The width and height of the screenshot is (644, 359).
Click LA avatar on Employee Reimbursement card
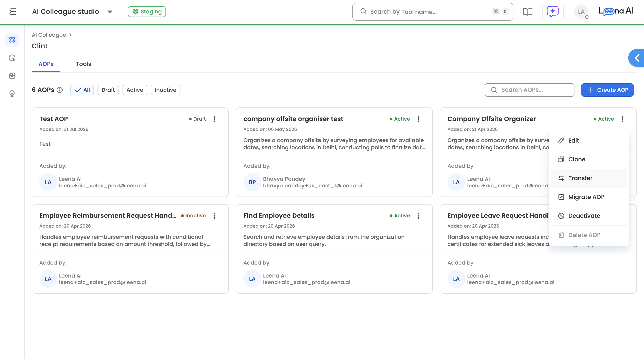(48, 279)
